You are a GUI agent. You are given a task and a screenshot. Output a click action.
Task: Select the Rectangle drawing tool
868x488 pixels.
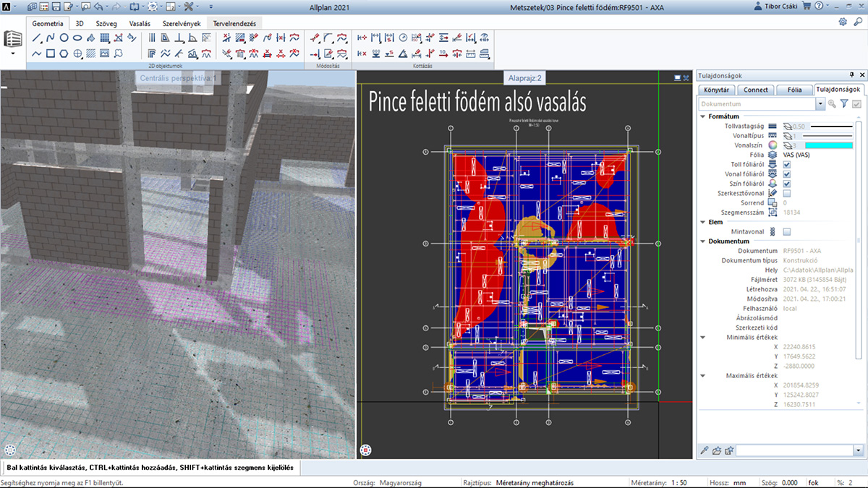point(51,53)
